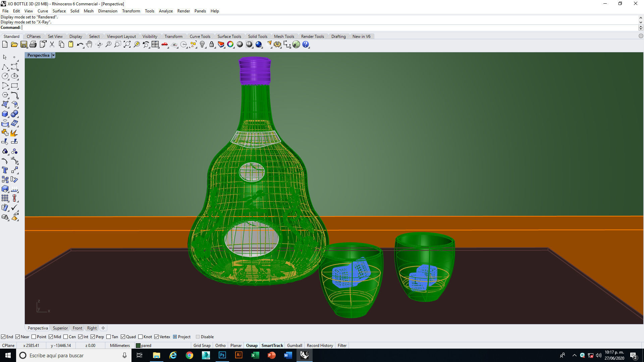This screenshot has height=362, width=644.
Task: Open the toolbar options gear at right
Action: pos(641,36)
